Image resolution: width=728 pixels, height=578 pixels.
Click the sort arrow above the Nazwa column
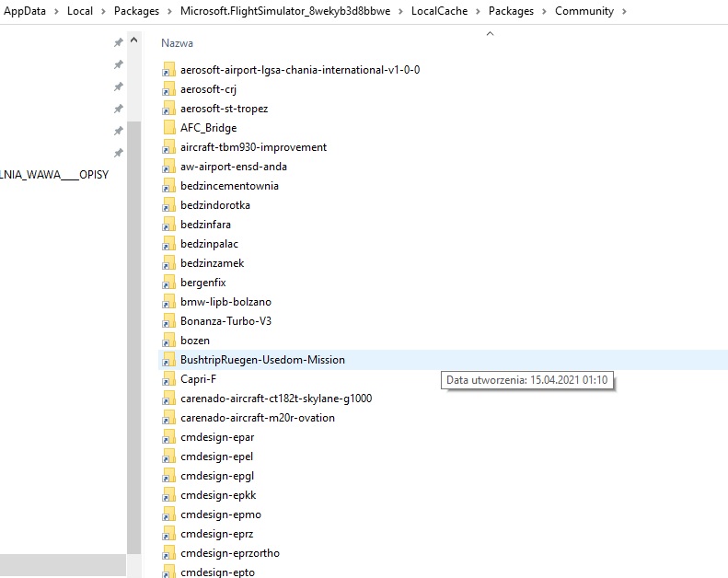[490, 33]
